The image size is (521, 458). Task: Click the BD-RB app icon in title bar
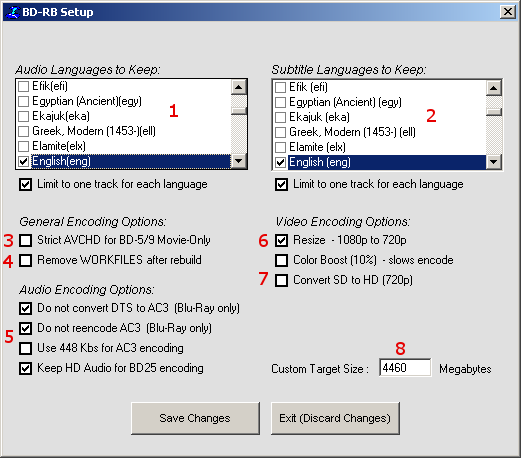(x=13, y=12)
